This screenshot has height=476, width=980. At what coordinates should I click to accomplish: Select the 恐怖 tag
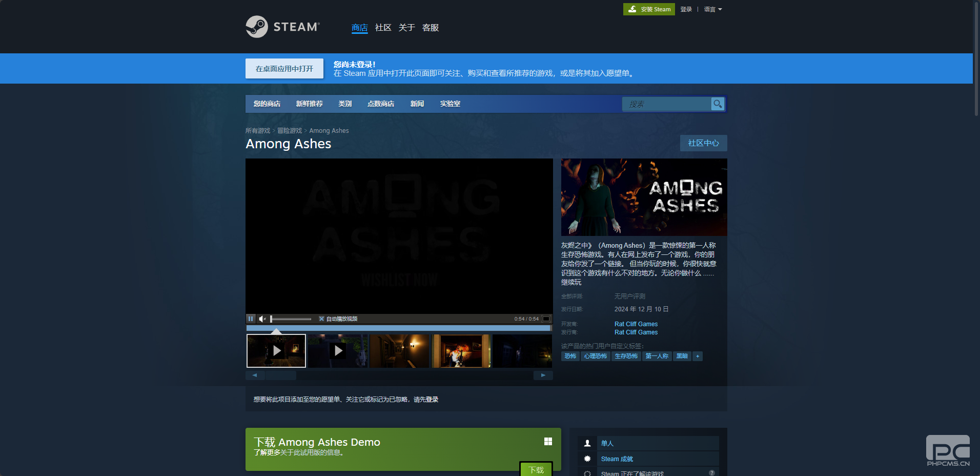[x=570, y=356]
